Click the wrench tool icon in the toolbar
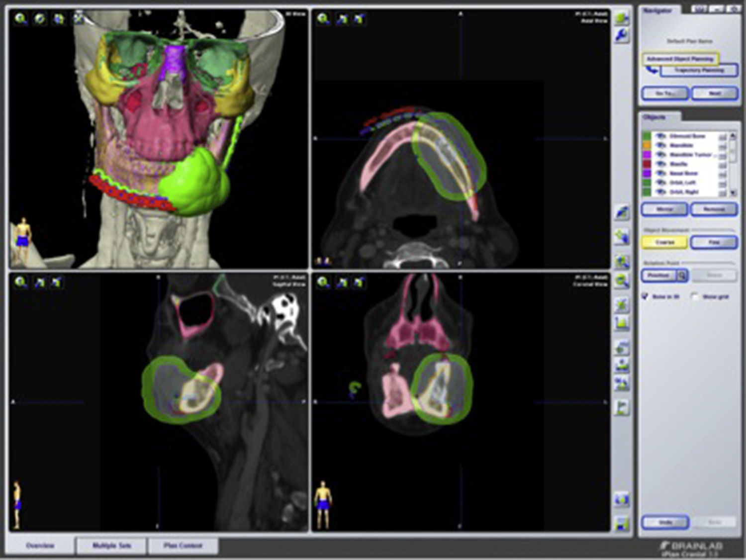This screenshot has width=746, height=560. coord(622,36)
